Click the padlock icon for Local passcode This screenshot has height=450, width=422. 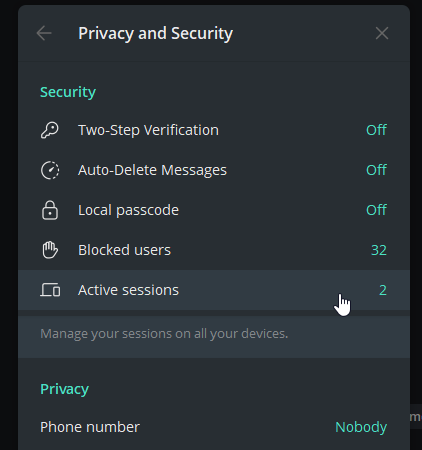[x=50, y=210]
